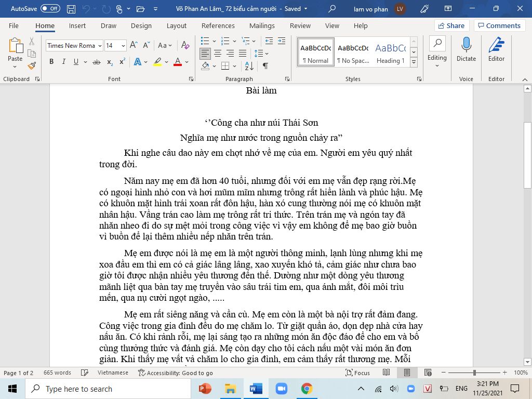The width and height of the screenshot is (532, 399).
Task: Collapse the ribbon with chevron
Action: pos(525,79)
